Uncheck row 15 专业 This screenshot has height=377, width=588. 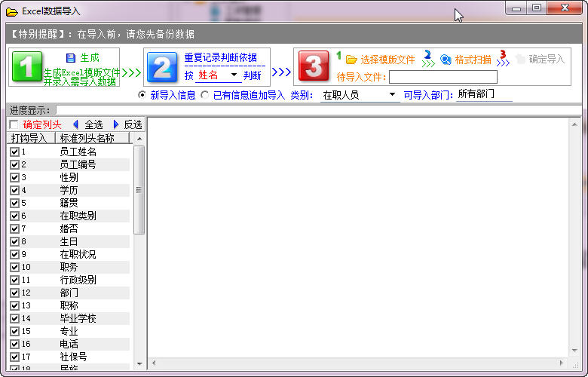pyautogui.click(x=14, y=331)
